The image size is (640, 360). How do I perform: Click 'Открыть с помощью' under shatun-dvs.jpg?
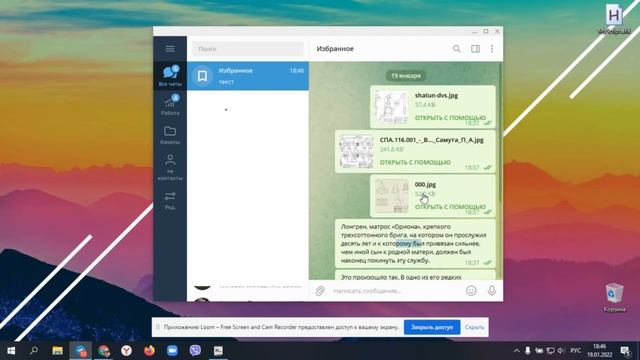click(x=450, y=118)
